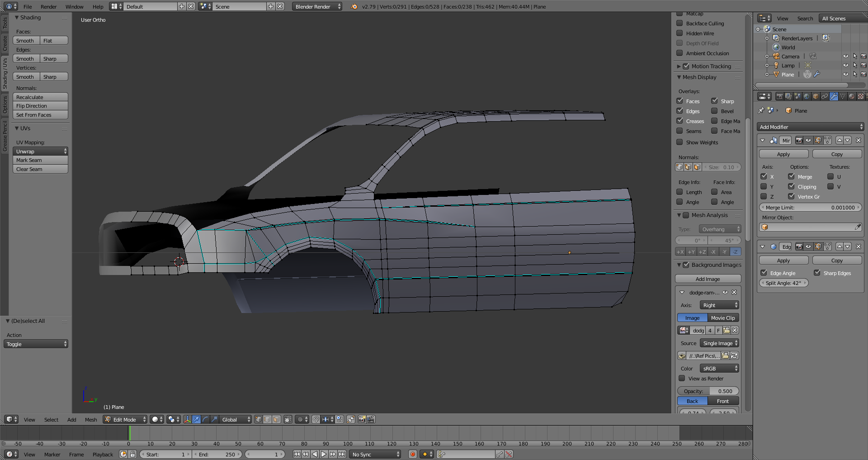Open the background image Axis Right dropdown
Image resolution: width=868 pixels, height=460 pixels.
pyautogui.click(x=719, y=305)
